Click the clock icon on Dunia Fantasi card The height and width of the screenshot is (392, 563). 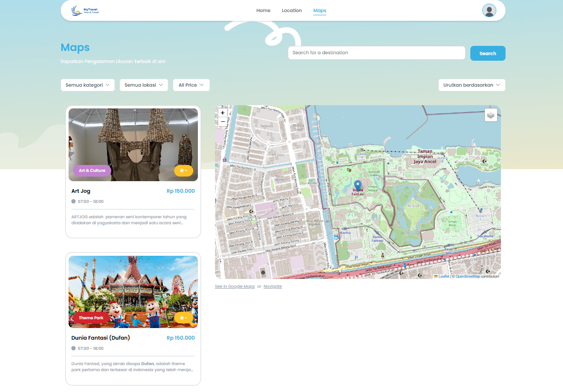[x=73, y=348]
